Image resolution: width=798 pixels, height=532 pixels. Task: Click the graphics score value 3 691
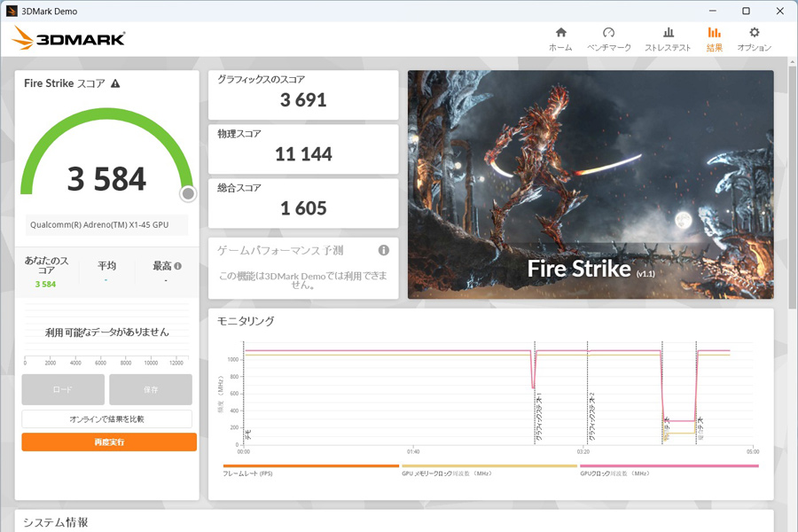pos(303,100)
